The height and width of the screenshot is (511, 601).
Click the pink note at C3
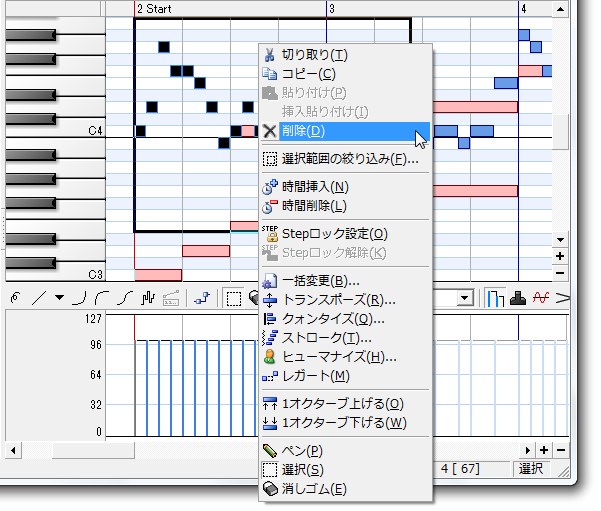(x=158, y=275)
